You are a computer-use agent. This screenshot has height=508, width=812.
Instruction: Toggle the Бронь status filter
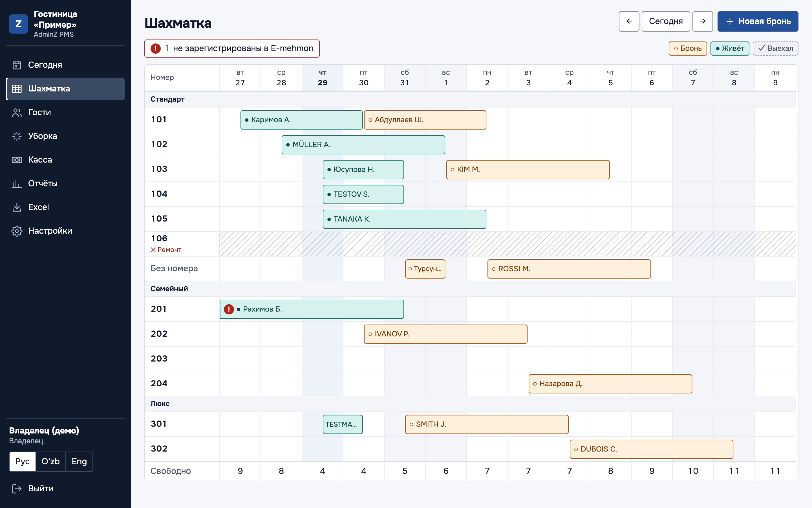688,48
